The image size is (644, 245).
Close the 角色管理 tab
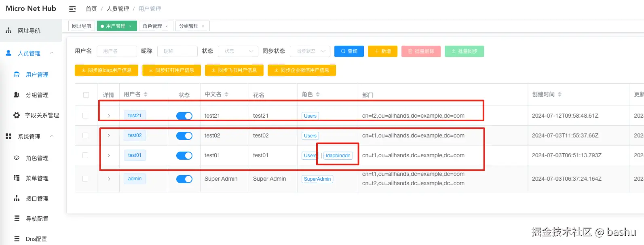pyautogui.click(x=167, y=26)
